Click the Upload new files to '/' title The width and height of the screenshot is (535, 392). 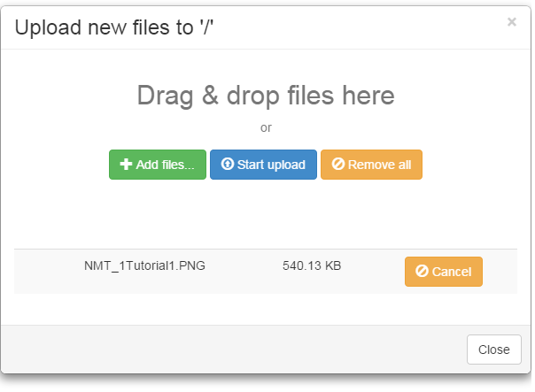[114, 27]
